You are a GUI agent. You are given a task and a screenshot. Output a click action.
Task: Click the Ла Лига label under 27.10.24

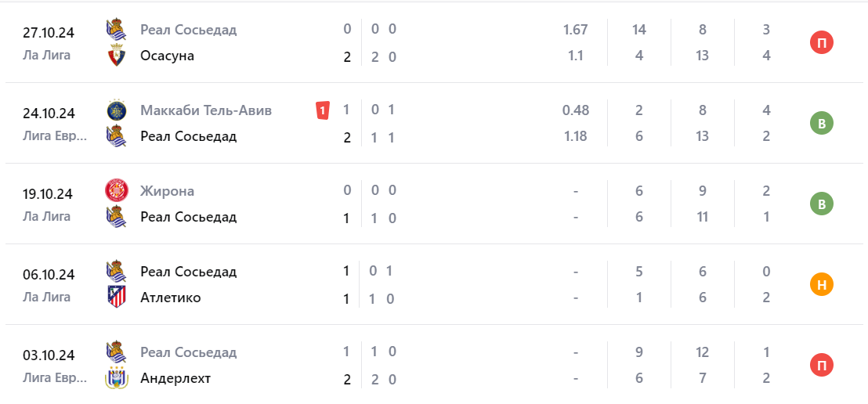[x=46, y=56]
